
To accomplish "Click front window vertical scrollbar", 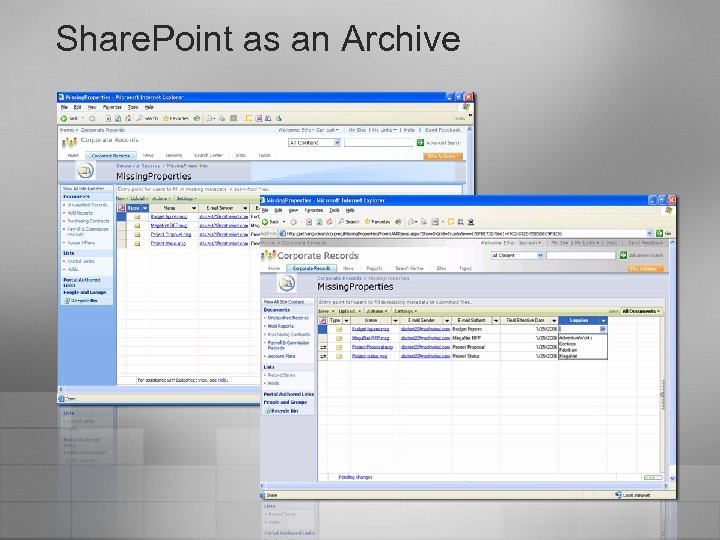I will click(672, 360).
